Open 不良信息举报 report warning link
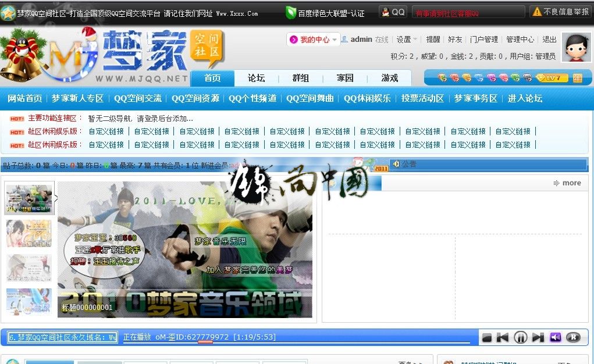 pyautogui.click(x=560, y=12)
